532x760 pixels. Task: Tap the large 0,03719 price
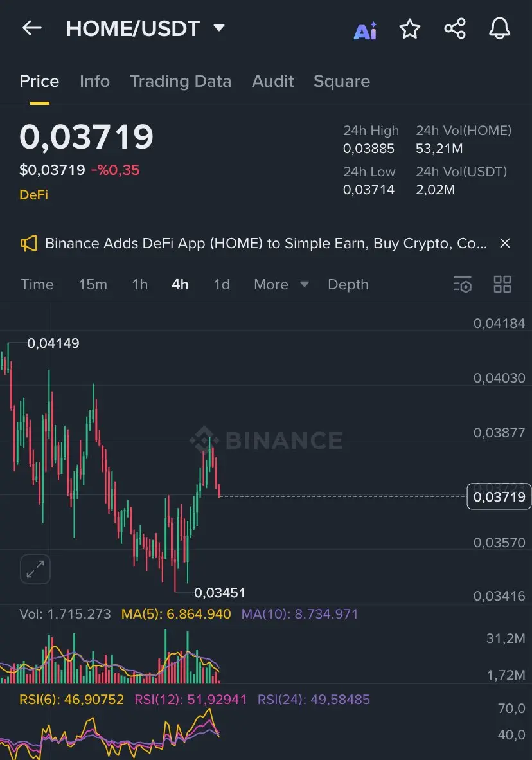pos(86,137)
